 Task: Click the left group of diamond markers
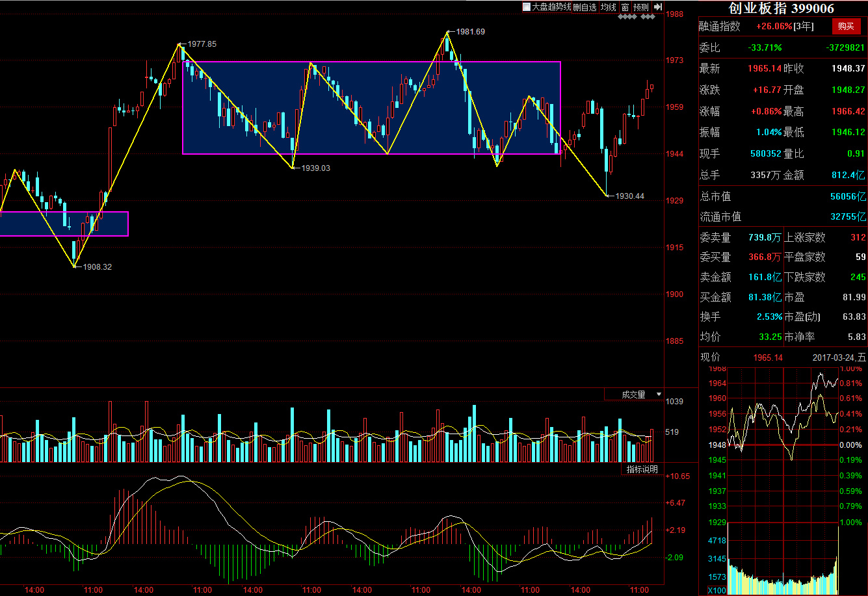[x=627, y=17]
